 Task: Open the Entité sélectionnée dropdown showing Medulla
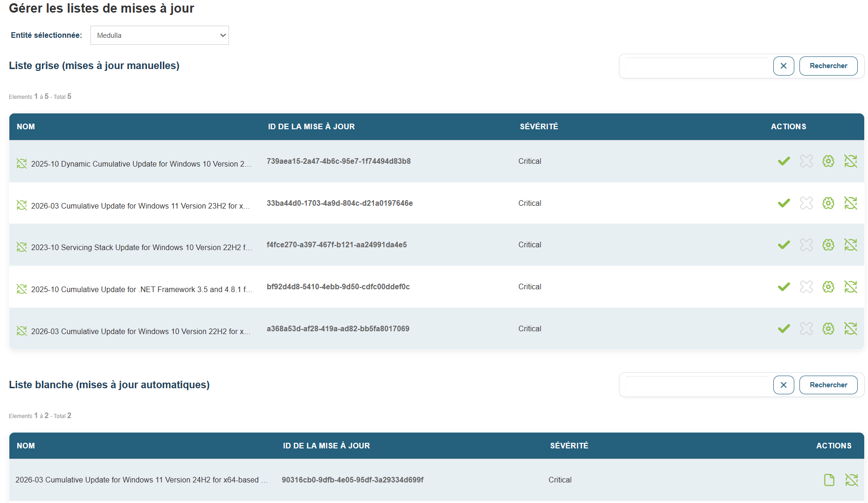160,35
